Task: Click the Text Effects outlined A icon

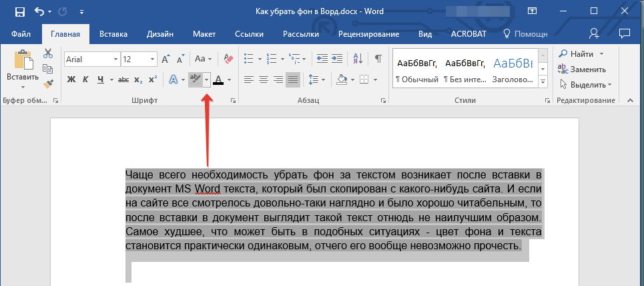Action: (172, 80)
